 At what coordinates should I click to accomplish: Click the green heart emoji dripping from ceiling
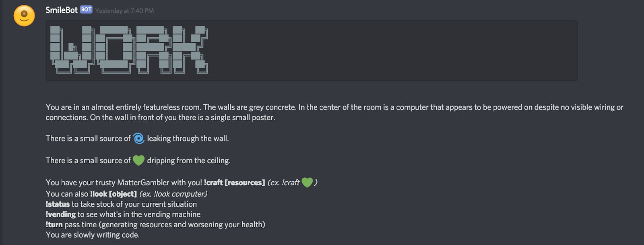tap(138, 160)
